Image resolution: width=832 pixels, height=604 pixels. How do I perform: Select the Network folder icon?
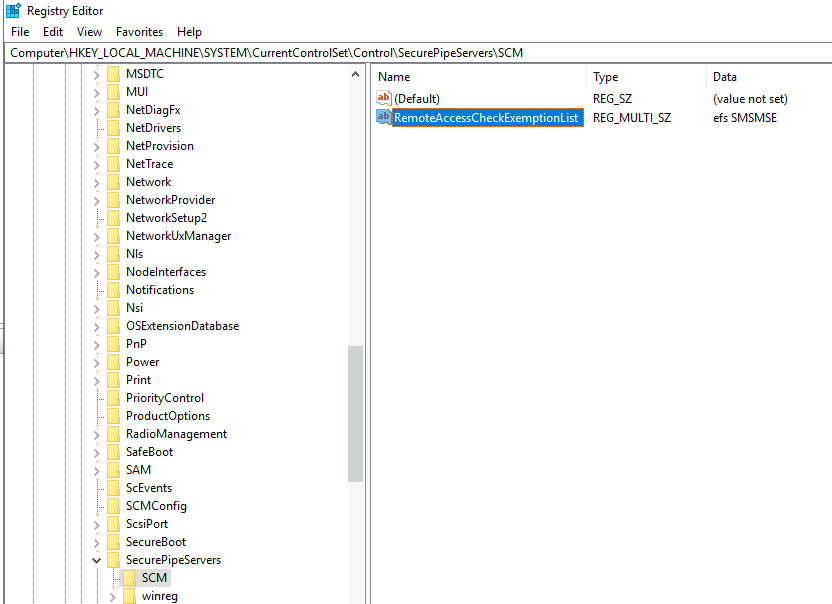[x=113, y=182]
